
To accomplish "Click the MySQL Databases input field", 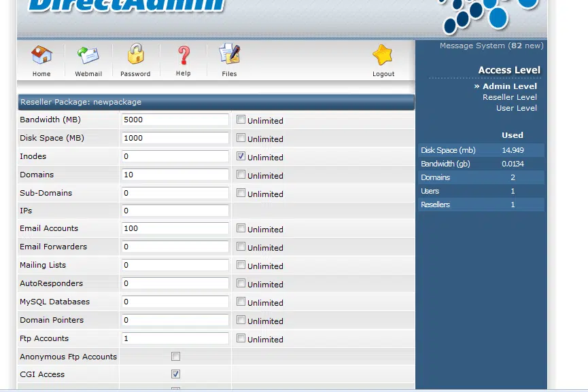I will click(x=175, y=302).
